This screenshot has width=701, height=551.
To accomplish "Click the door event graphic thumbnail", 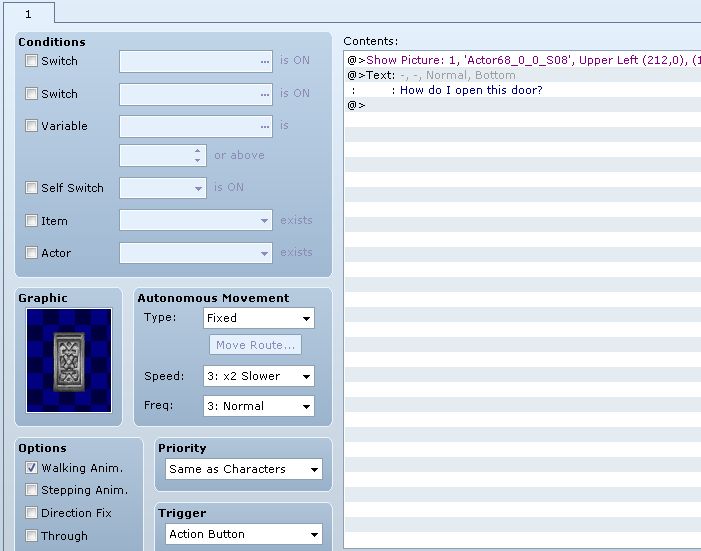I will point(69,360).
